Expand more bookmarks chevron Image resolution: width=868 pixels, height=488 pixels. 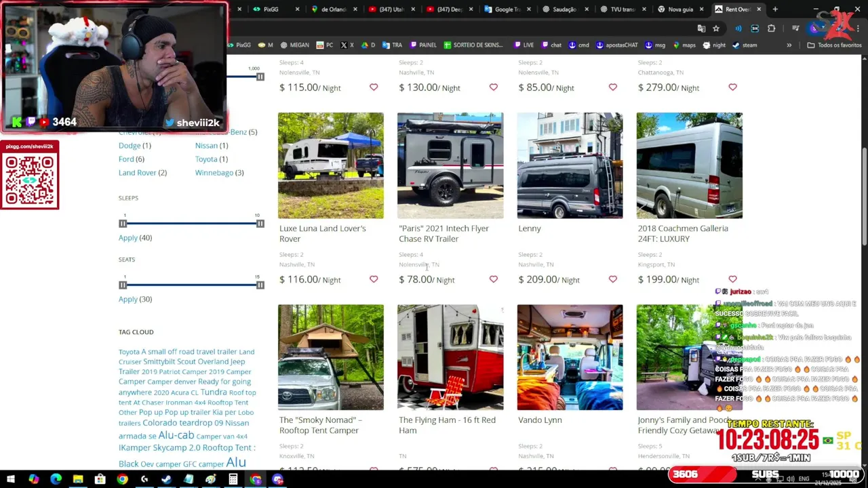[x=789, y=45]
